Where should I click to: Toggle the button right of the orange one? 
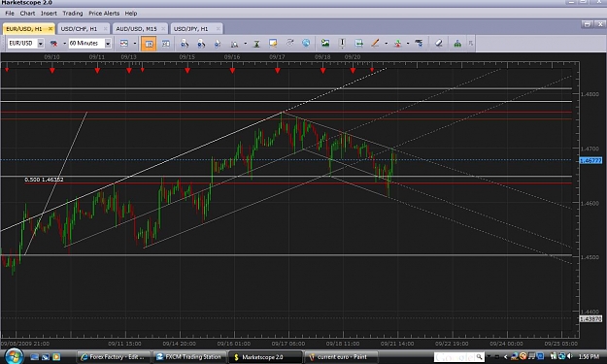[165, 44]
